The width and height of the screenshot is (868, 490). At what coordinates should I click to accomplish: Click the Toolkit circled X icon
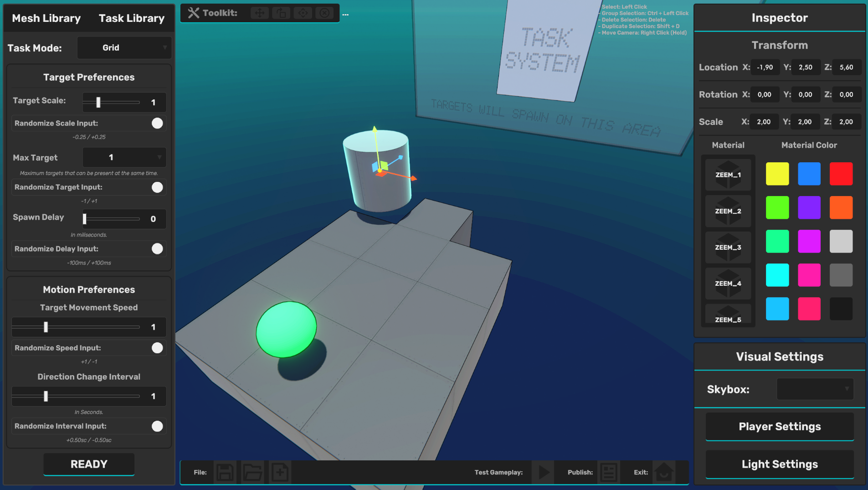coord(324,13)
